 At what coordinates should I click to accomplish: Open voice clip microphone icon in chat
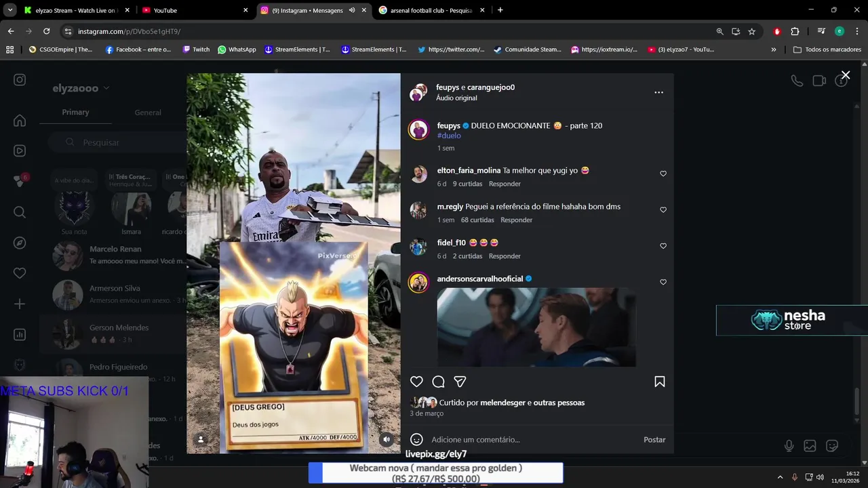click(x=789, y=446)
